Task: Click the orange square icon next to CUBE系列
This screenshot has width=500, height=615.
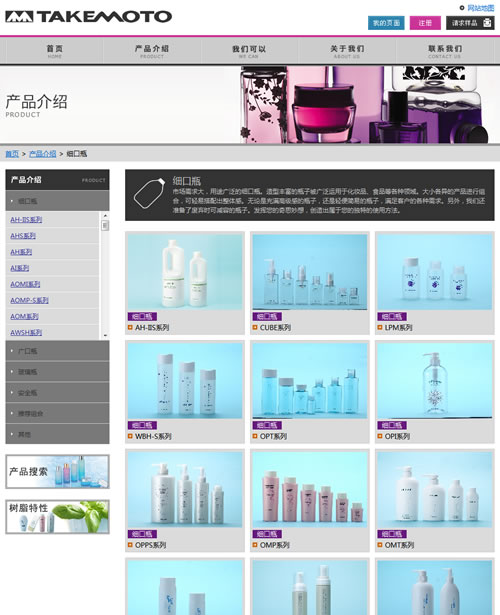Action: click(255, 327)
